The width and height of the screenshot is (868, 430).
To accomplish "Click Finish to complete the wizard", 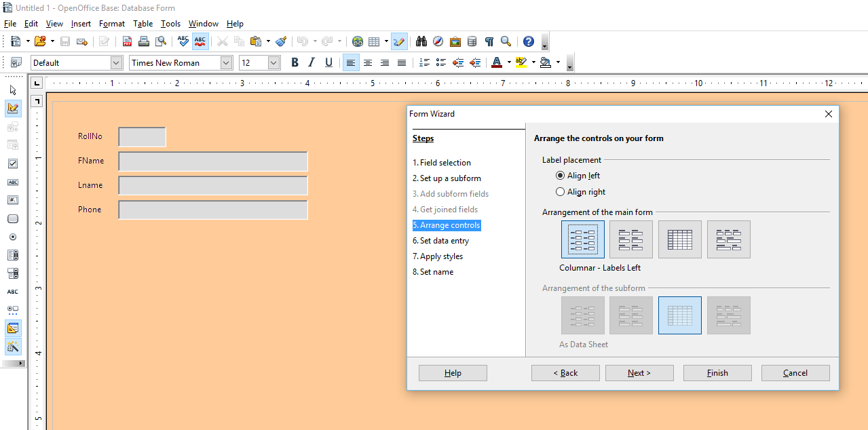I will [717, 372].
